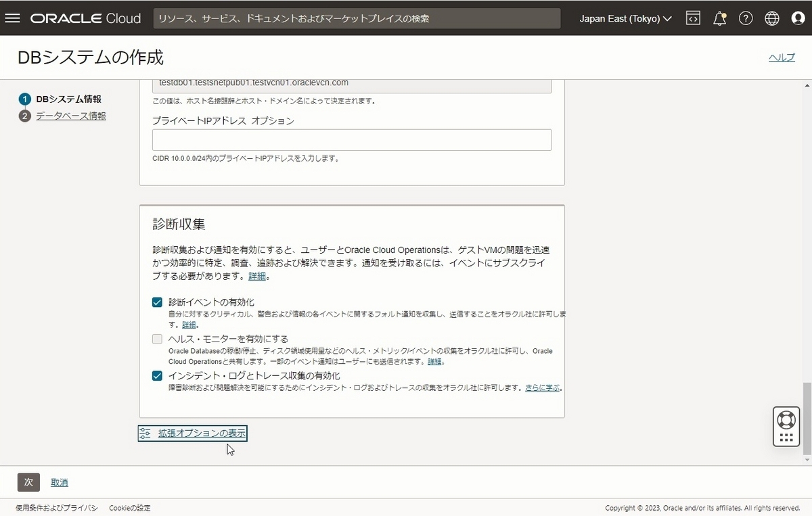Click the 次 button

pyautogui.click(x=28, y=482)
